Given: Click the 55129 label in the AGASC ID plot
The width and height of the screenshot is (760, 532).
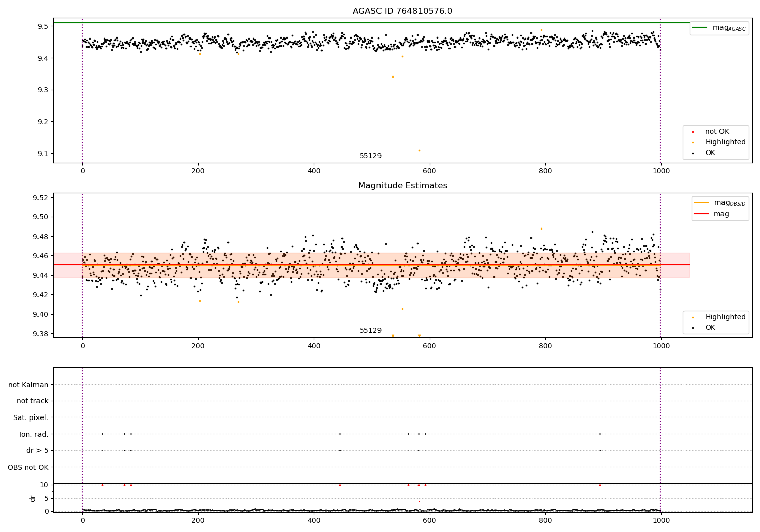Looking at the screenshot, I should coord(371,156).
